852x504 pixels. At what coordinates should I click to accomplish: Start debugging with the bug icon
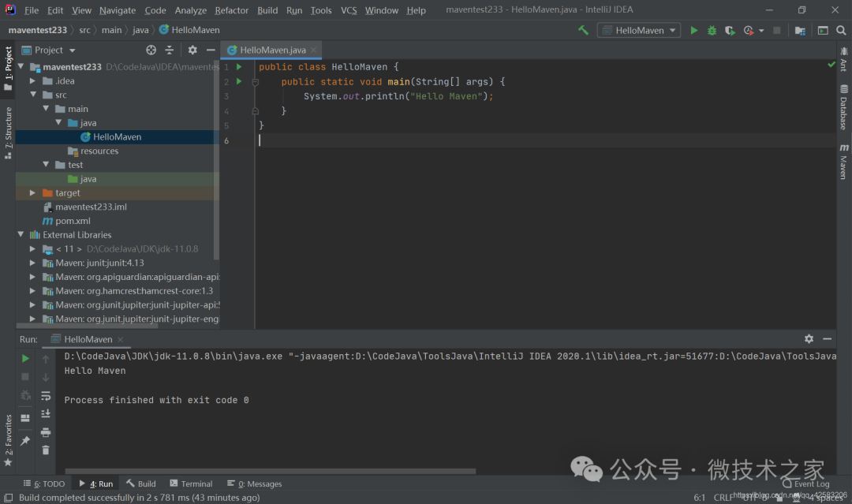(712, 31)
